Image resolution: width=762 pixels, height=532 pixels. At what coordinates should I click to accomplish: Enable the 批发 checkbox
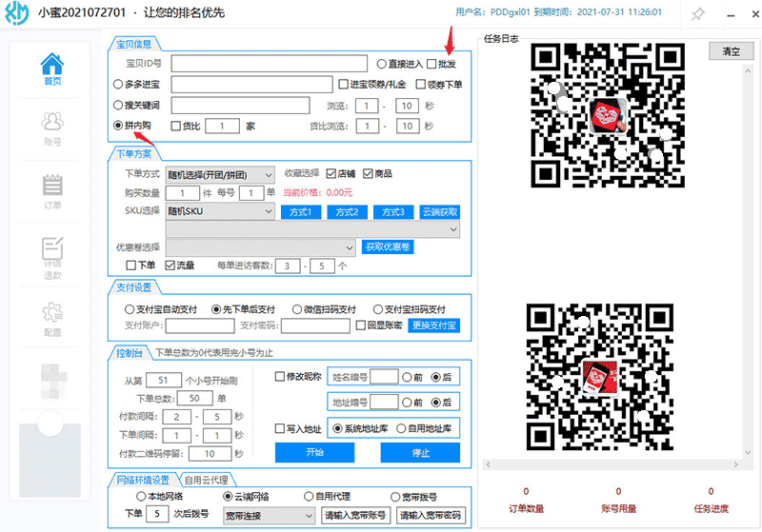tap(431, 64)
